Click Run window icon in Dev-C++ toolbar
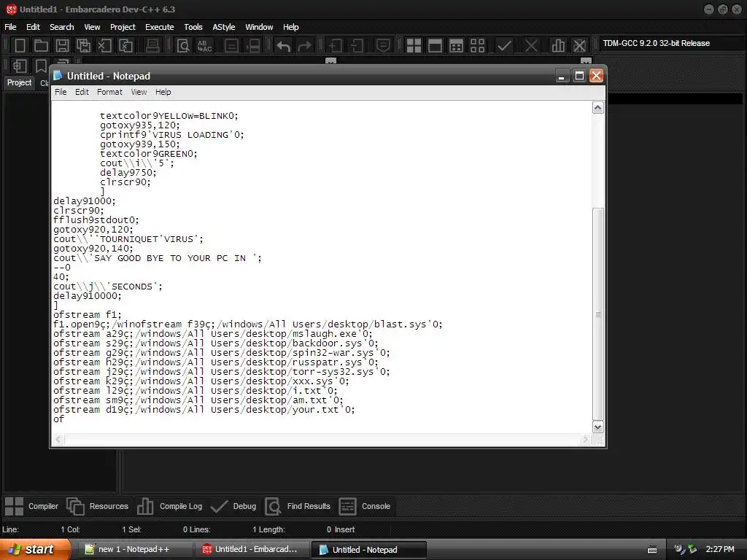The width and height of the screenshot is (747, 560). (435, 46)
